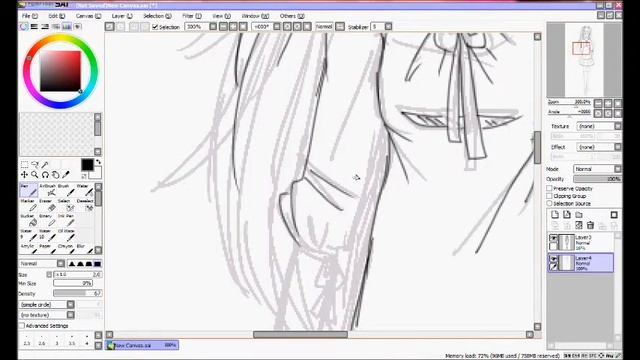Clear the selected layer
This screenshot has height=360, width=640.
point(579,225)
